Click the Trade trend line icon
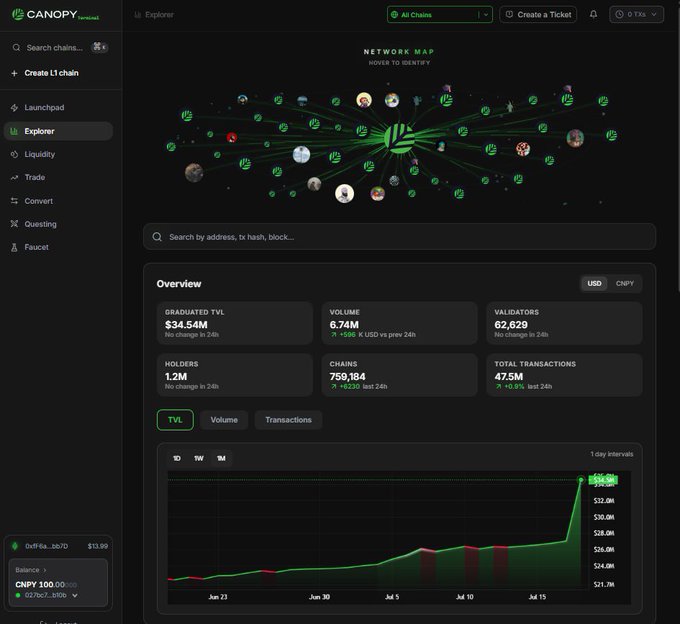This screenshot has width=680, height=624. click(x=14, y=177)
